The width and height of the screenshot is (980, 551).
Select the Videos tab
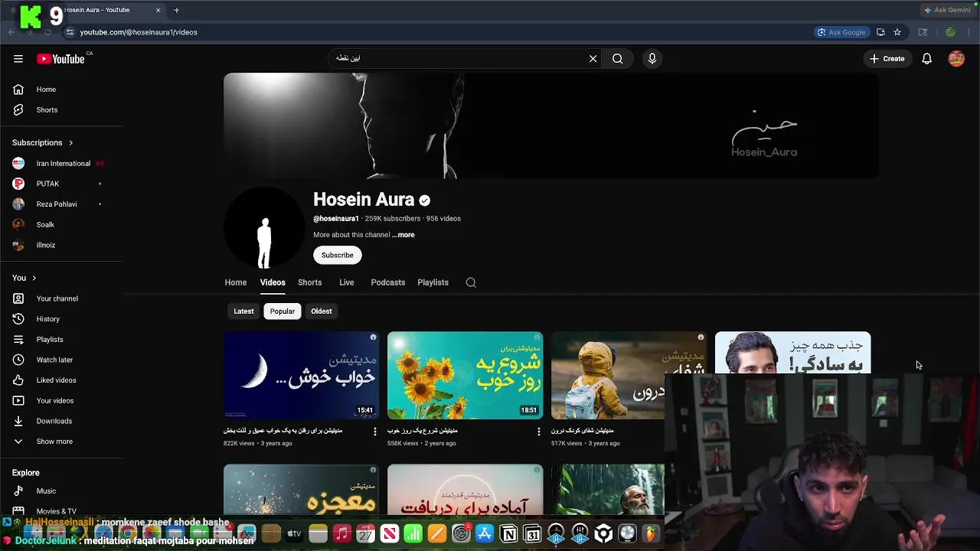273,282
